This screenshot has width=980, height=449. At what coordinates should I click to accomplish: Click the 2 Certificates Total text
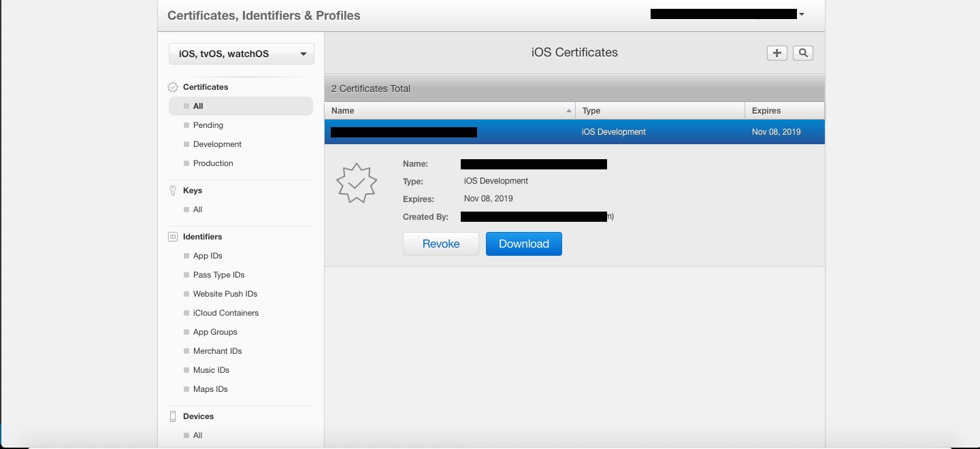click(x=371, y=88)
